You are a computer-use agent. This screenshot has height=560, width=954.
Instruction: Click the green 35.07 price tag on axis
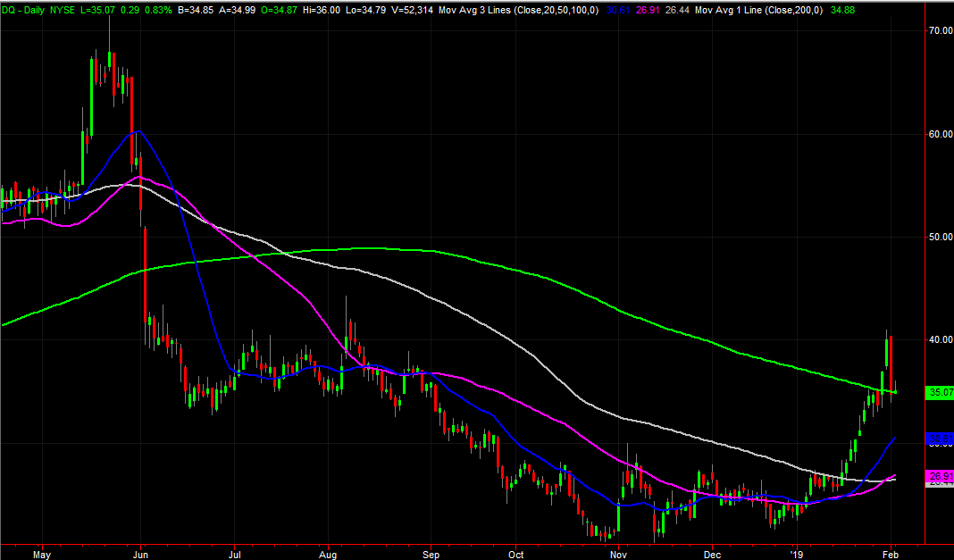pos(939,392)
